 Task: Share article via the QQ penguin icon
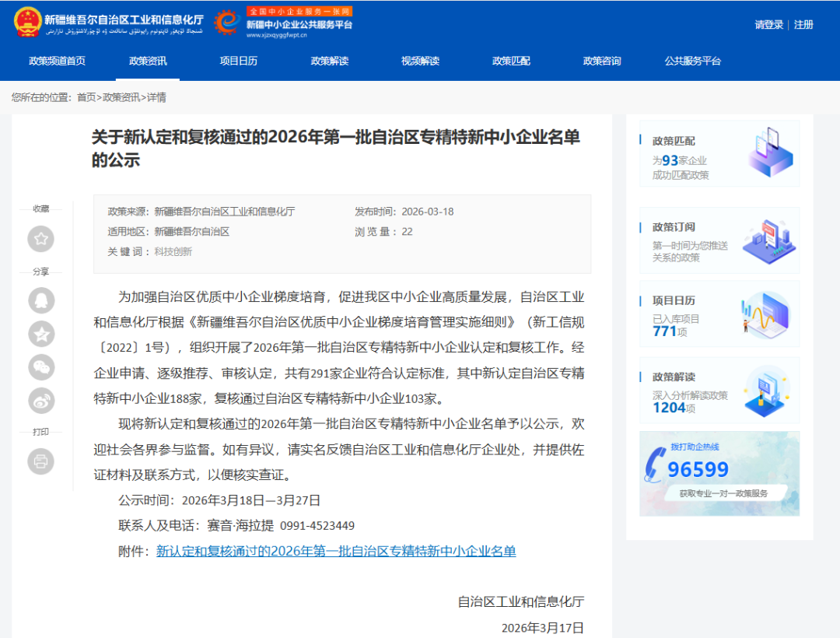click(x=41, y=300)
